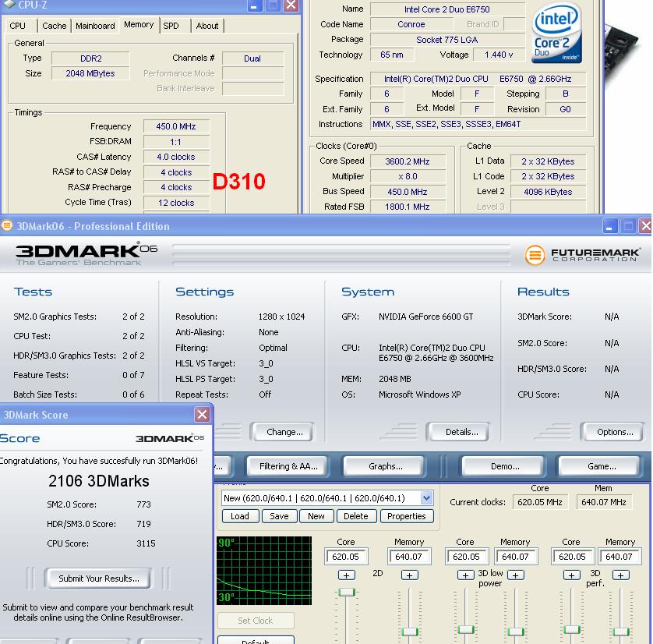The width and height of the screenshot is (653, 644).
Task: Click Memory plus button right of 3D low power
Action: 516,575
